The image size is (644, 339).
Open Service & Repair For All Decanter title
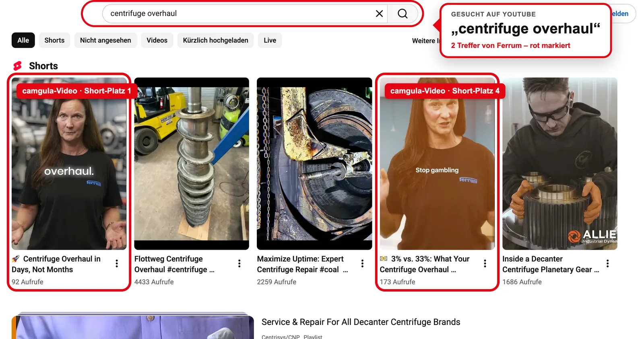[361, 322]
